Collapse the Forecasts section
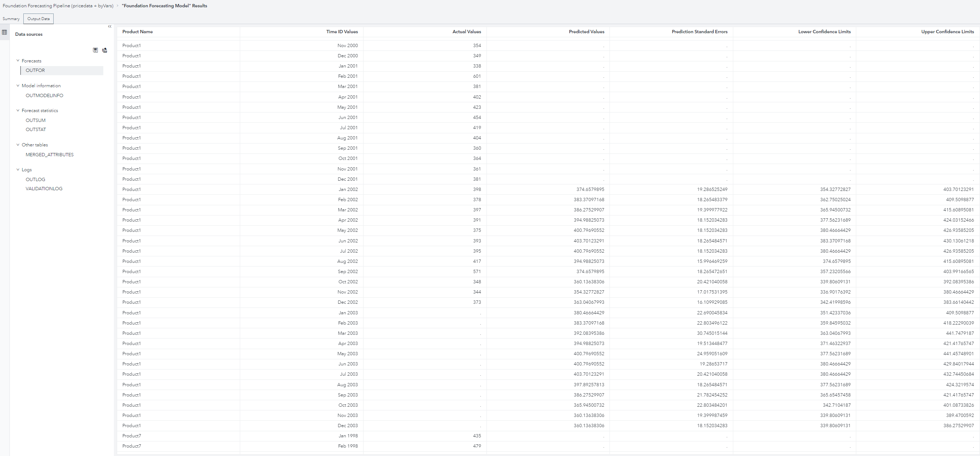 click(x=18, y=61)
